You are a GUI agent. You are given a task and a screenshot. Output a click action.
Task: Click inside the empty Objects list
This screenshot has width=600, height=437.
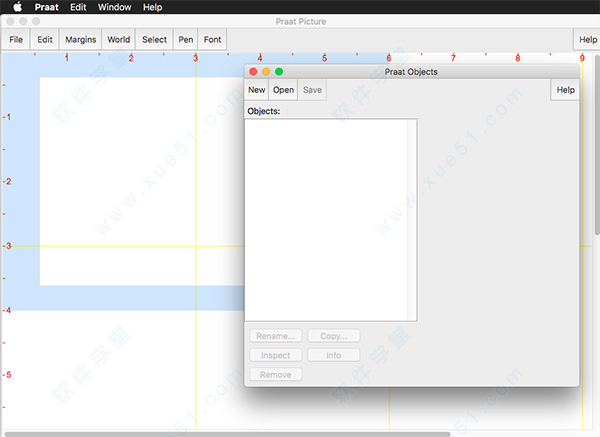[326, 220]
